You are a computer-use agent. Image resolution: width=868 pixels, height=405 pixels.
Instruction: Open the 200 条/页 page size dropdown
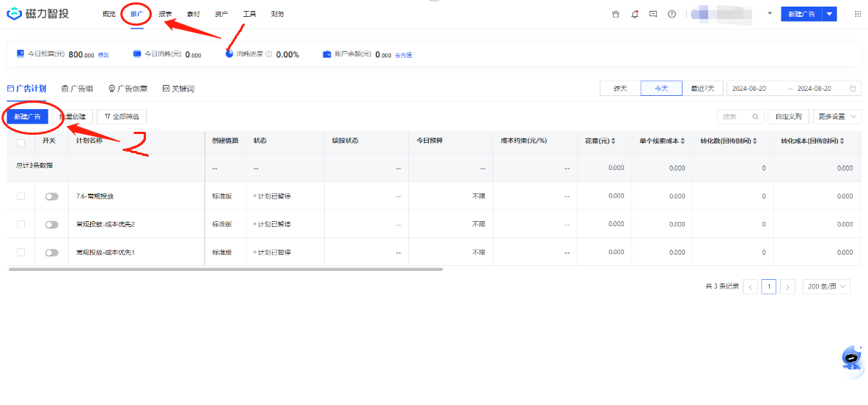coord(826,286)
